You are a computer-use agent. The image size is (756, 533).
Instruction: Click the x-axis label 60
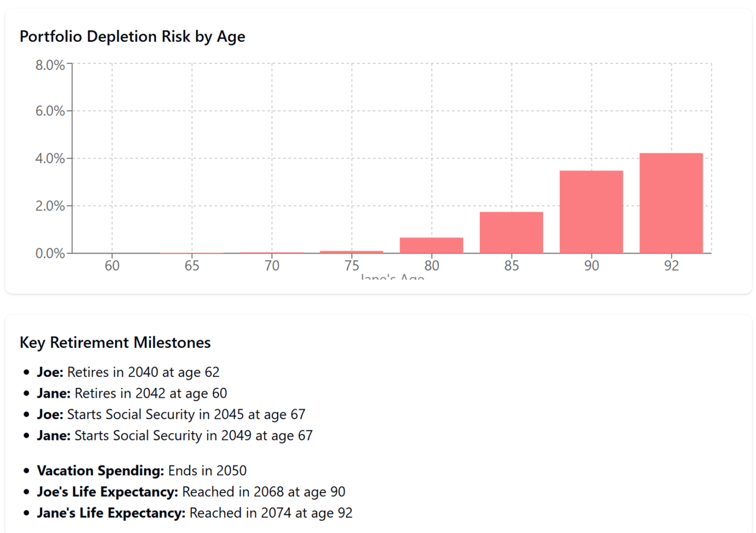pos(112,266)
